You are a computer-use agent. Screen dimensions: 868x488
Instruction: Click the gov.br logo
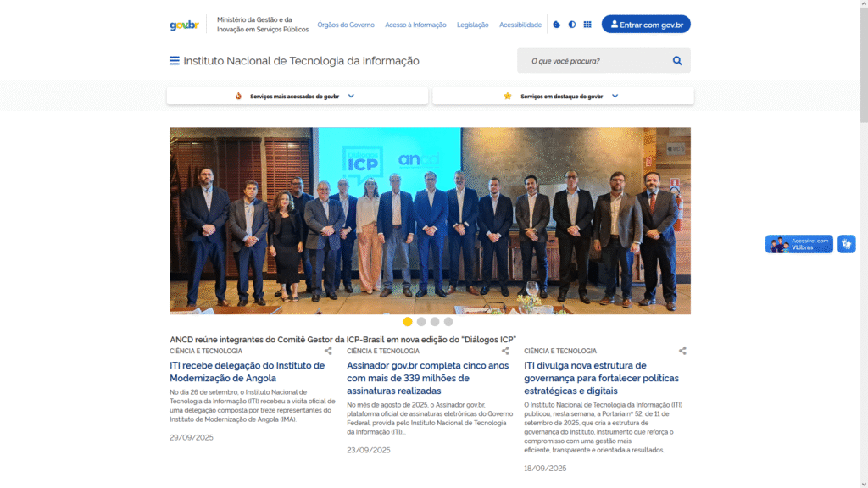pos(184,25)
